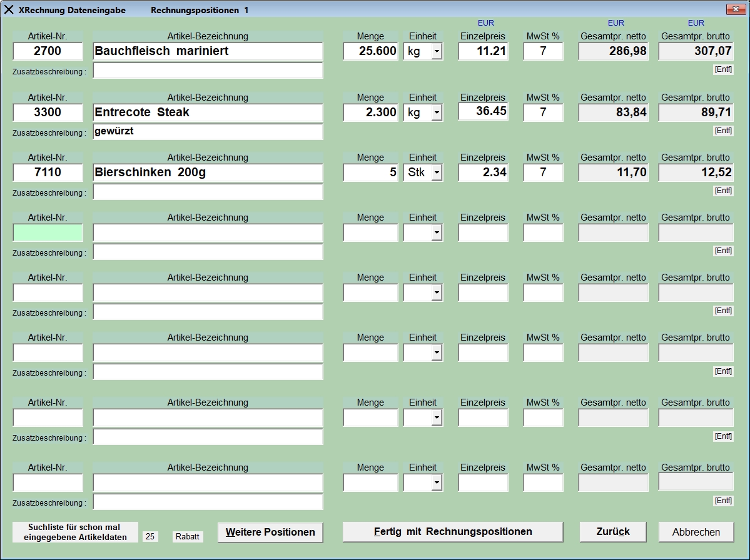Open Suchliste für eingegebene Artikeldaten
This screenshot has height=560, width=750.
[x=74, y=532]
